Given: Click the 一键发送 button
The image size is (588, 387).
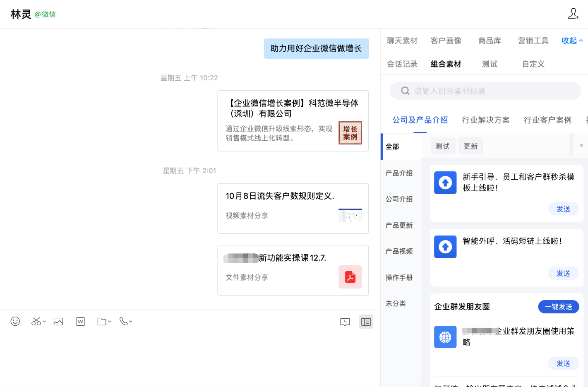Looking at the screenshot, I should point(559,307).
